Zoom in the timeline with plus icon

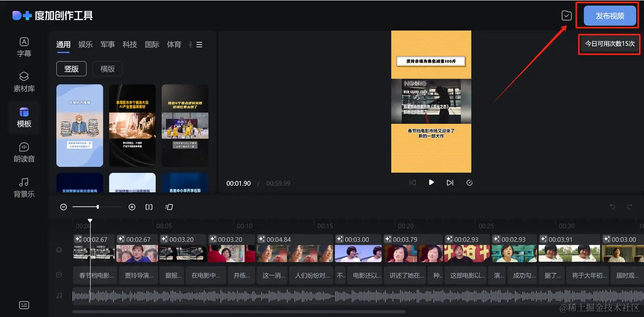tap(132, 207)
